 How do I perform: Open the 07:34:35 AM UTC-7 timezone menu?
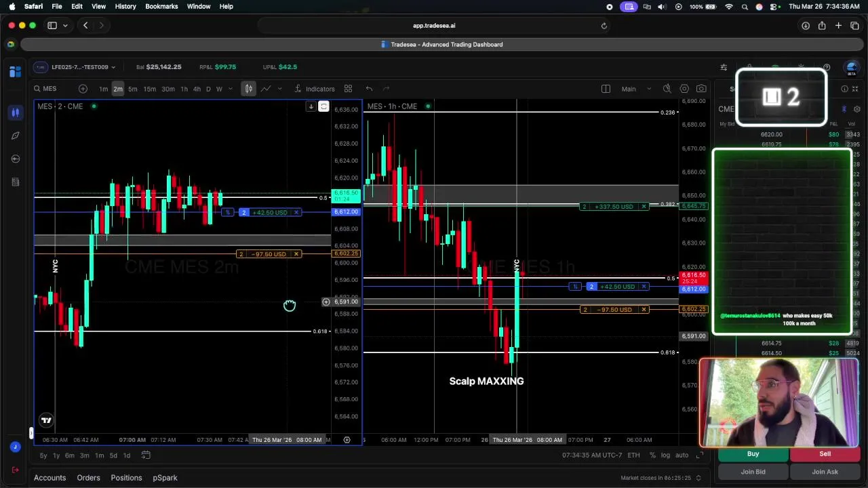pos(592,455)
